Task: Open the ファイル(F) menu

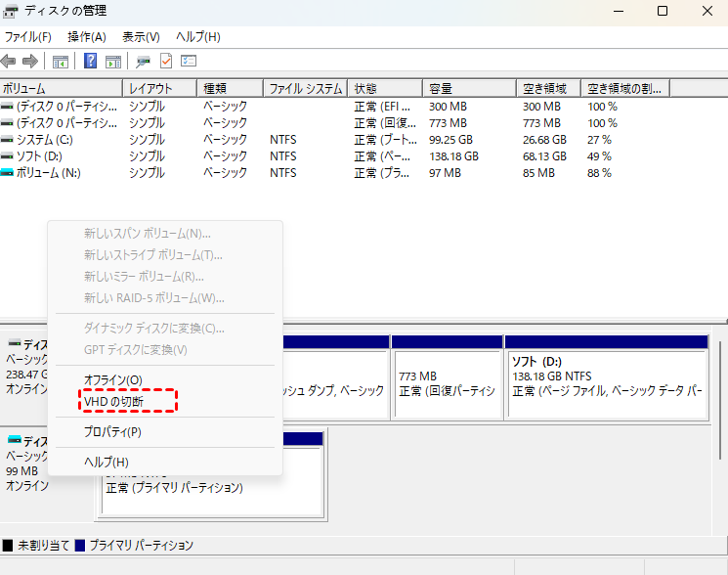Action: coord(28,37)
